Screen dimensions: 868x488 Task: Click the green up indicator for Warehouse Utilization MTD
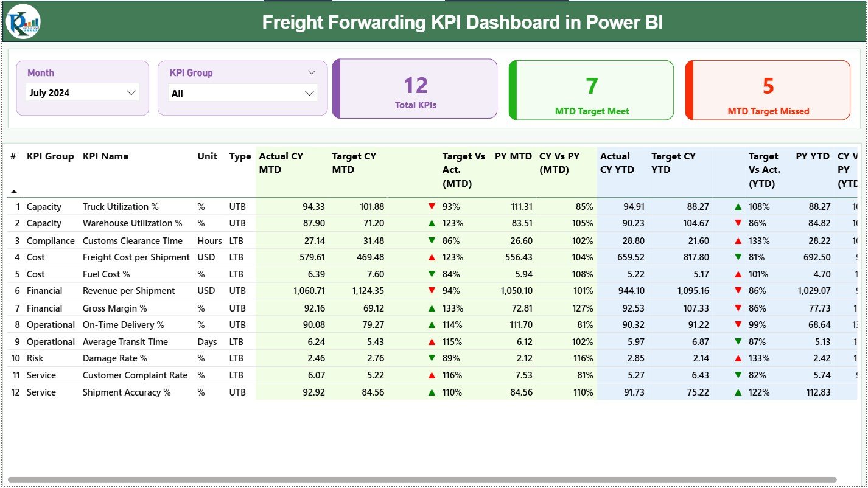click(432, 223)
